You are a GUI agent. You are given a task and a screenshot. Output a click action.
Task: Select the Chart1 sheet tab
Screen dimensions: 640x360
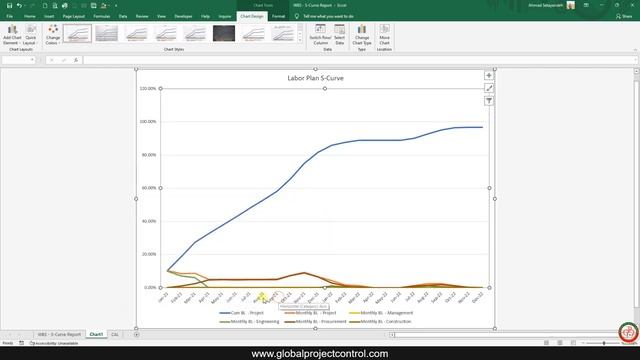click(x=96, y=334)
